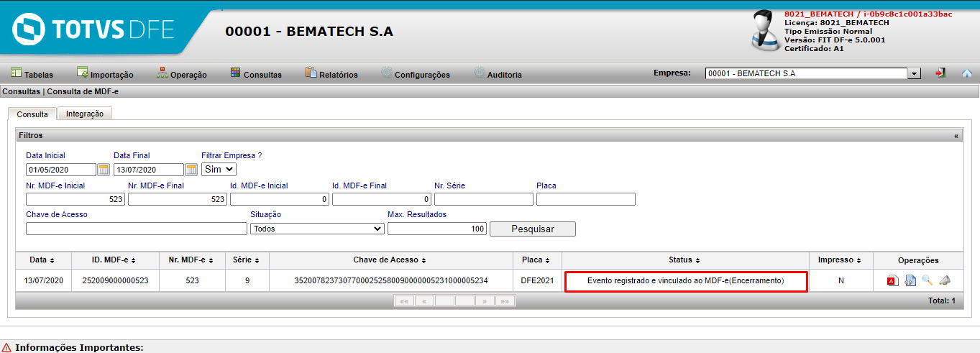Sort by Nr. MDF-e column header
Screen dimensions: 980x353
tap(192, 260)
